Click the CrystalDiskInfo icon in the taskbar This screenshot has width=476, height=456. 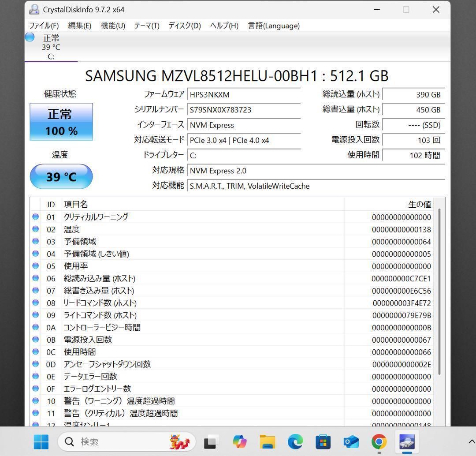tap(406, 441)
